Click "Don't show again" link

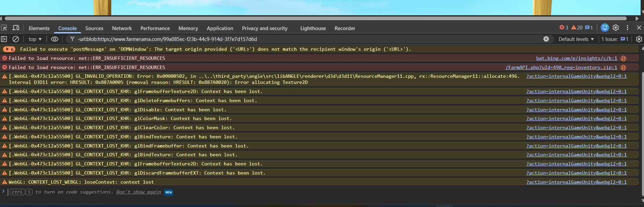coord(138,192)
